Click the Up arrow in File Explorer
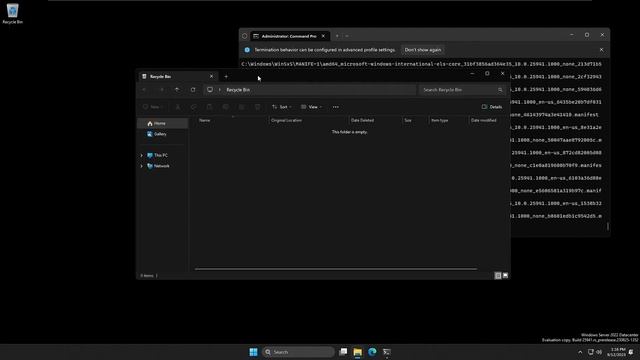Image resolution: width=640 pixels, height=360 pixels. (177, 90)
